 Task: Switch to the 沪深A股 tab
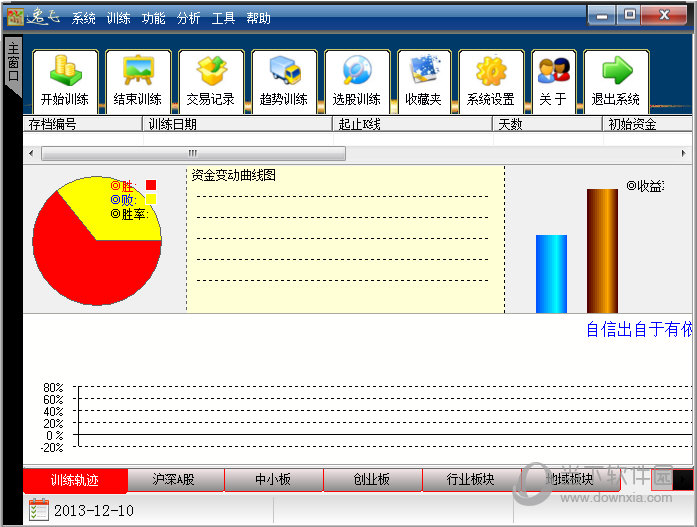[x=174, y=479]
